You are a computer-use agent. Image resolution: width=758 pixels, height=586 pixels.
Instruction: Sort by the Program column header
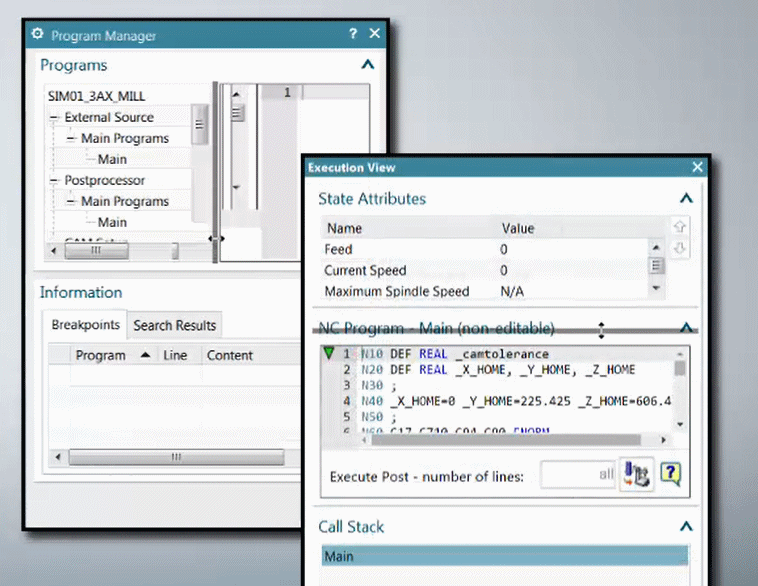(x=101, y=355)
